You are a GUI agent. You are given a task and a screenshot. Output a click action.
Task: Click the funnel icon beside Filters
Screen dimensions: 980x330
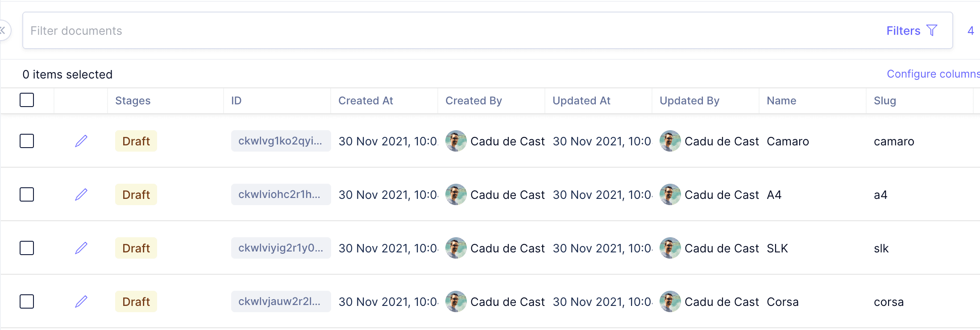(932, 30)
